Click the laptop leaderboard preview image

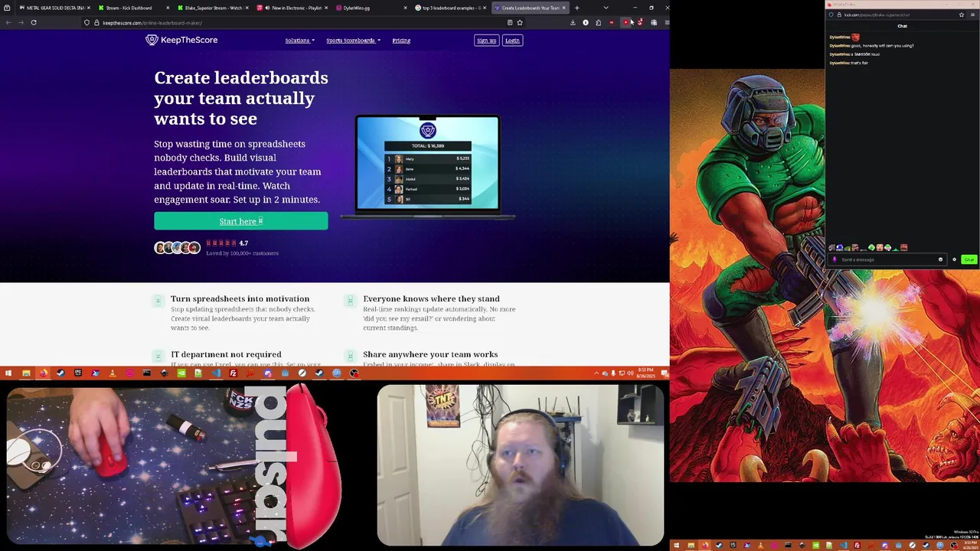427,166
